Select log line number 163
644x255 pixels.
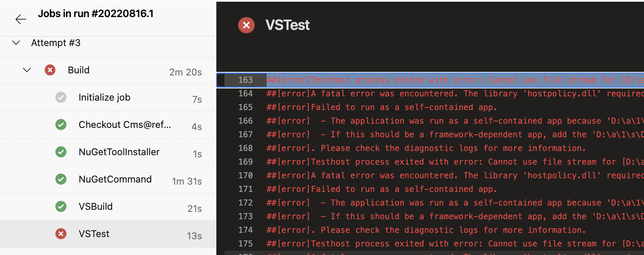(245, 80)
